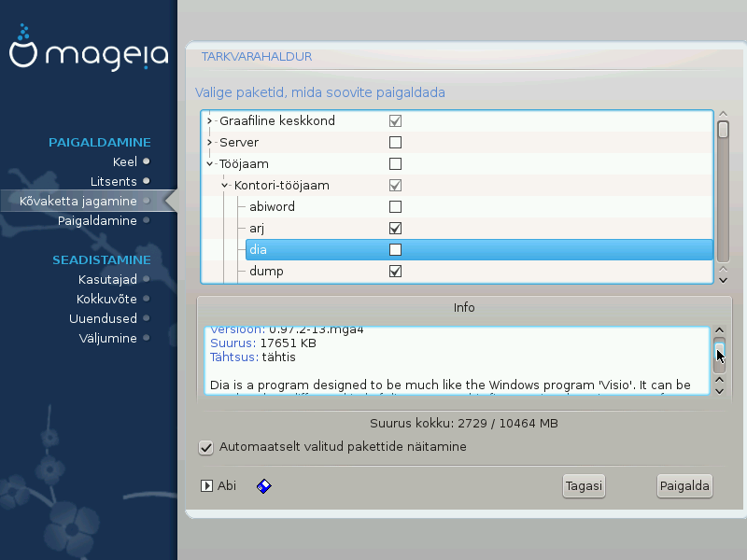Click the Info pane scroll-down arrow

tap(719, 390)
